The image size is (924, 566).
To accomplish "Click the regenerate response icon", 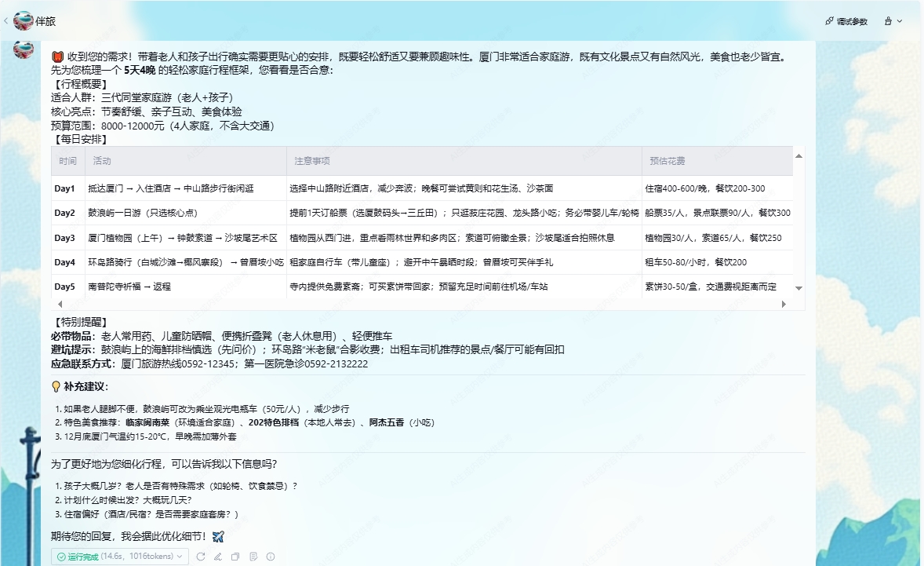I will pyautogui.click(x=201, y=557).
